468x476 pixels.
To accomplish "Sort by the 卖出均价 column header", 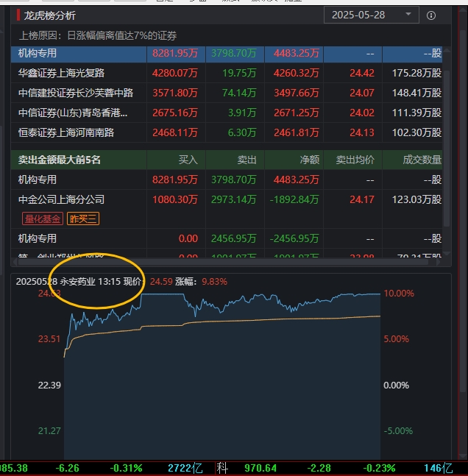I will coord(355,160).
